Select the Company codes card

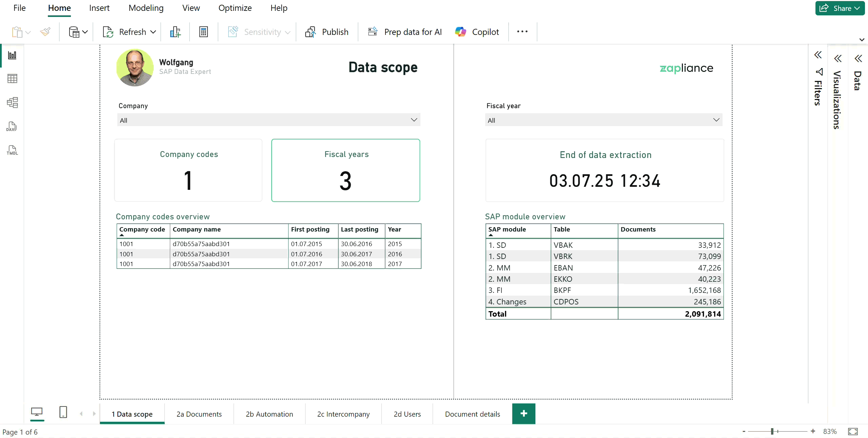coord(188,170)
